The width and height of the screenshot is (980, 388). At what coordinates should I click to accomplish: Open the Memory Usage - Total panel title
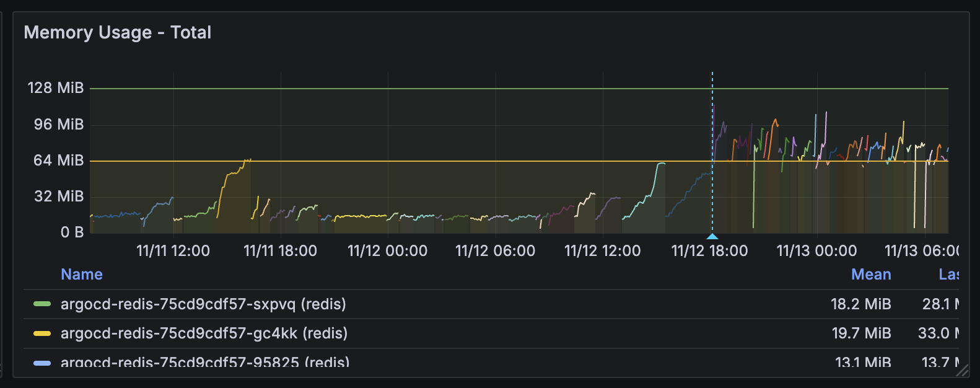(x=118, y=32)
